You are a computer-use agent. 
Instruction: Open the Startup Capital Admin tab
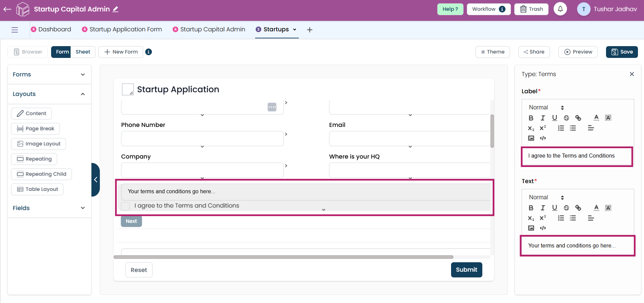(209, 29)
